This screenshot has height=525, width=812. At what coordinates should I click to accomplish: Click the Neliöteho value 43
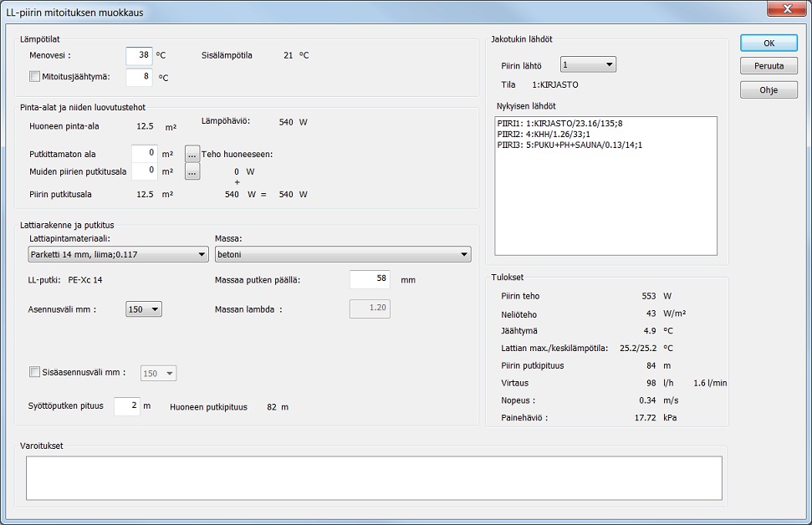coord(651,313)
